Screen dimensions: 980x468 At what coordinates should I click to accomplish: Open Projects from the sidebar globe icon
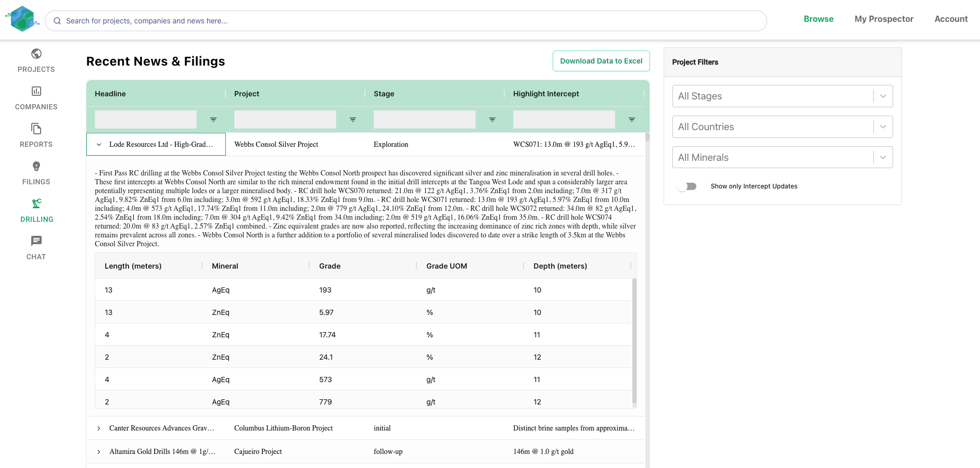[36, 54]
